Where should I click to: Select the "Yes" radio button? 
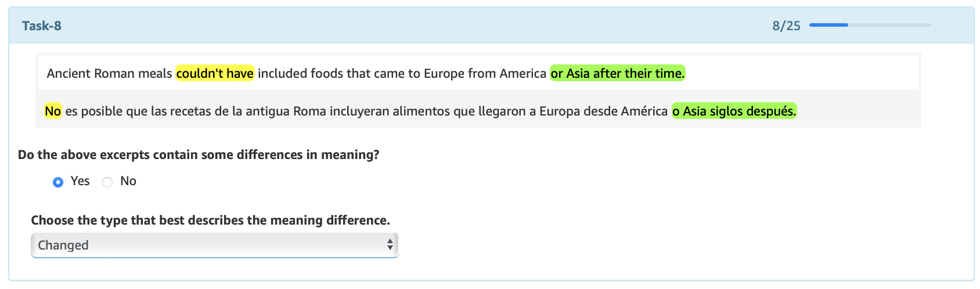[x=58, y=182]
